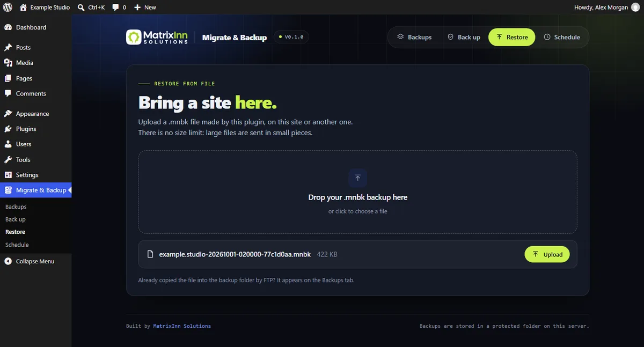Open the Ctrl+K search magnifier icon

pos(80,8)
